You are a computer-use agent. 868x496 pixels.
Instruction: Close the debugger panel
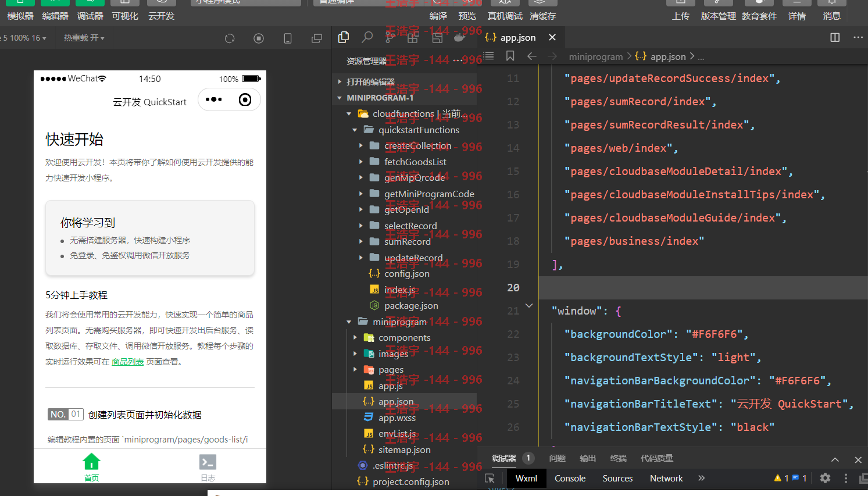tap(858, 459)
